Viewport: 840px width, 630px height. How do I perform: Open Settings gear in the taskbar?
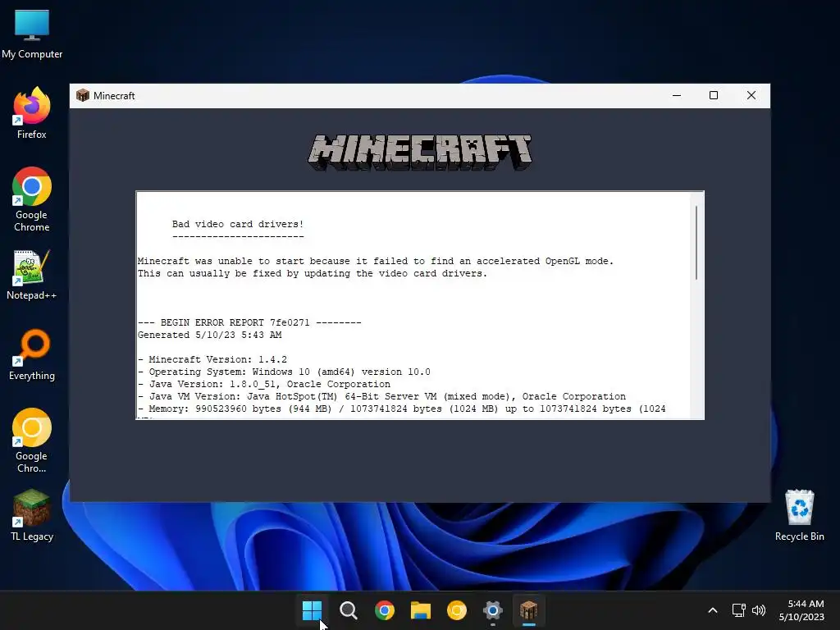click(x=493, y=610)
